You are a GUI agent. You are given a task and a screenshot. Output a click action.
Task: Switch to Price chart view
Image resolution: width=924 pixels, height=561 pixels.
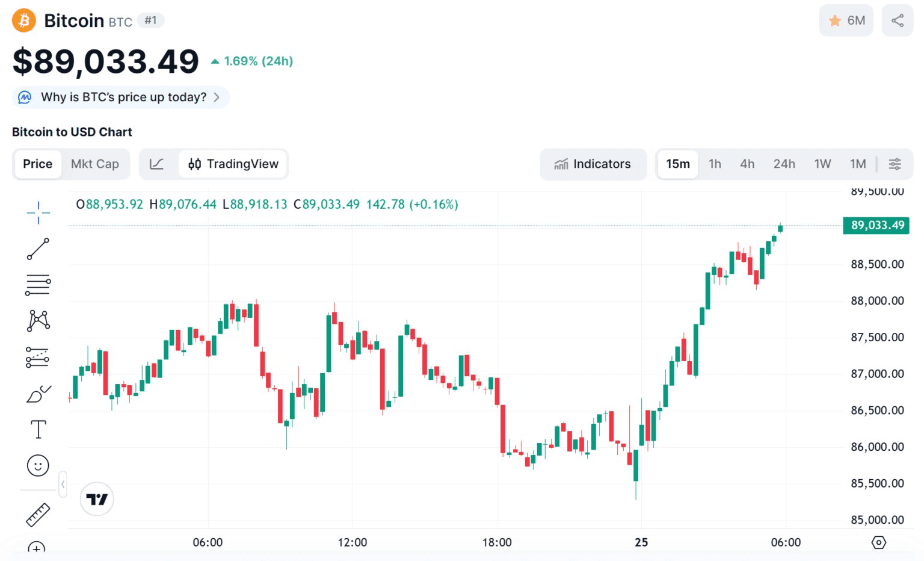click(37, 164)
